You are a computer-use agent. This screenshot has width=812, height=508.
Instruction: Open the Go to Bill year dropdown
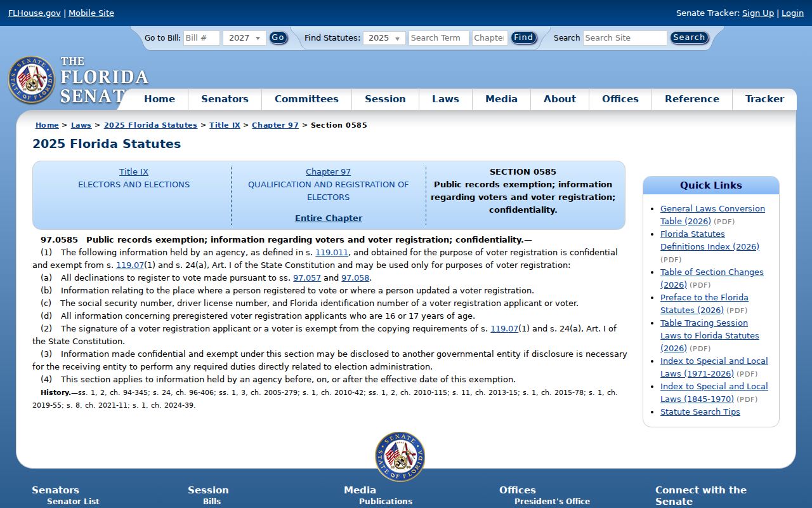(x=244, y=38)
